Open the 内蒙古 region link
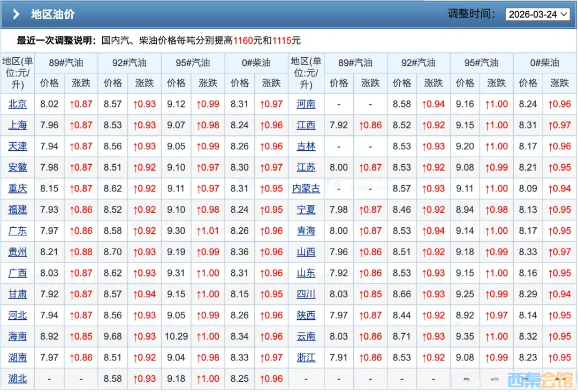Image resolution: width=578 pixels, height=392 pixels. pyautogui.click(x=306, y=188)
